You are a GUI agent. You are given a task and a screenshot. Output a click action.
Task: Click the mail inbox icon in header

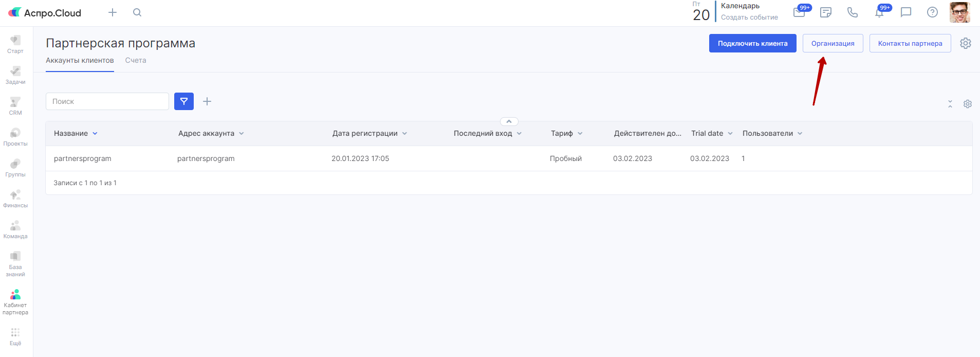pos(799,12)
